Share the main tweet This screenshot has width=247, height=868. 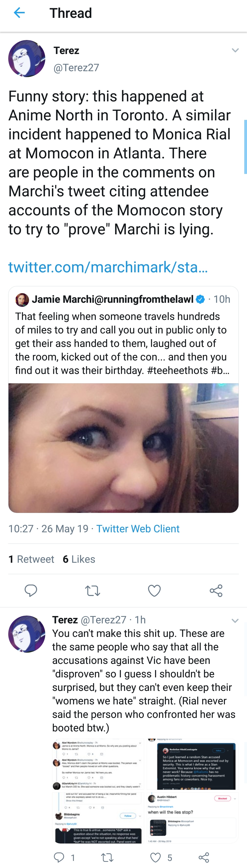[x=216, y=591]
